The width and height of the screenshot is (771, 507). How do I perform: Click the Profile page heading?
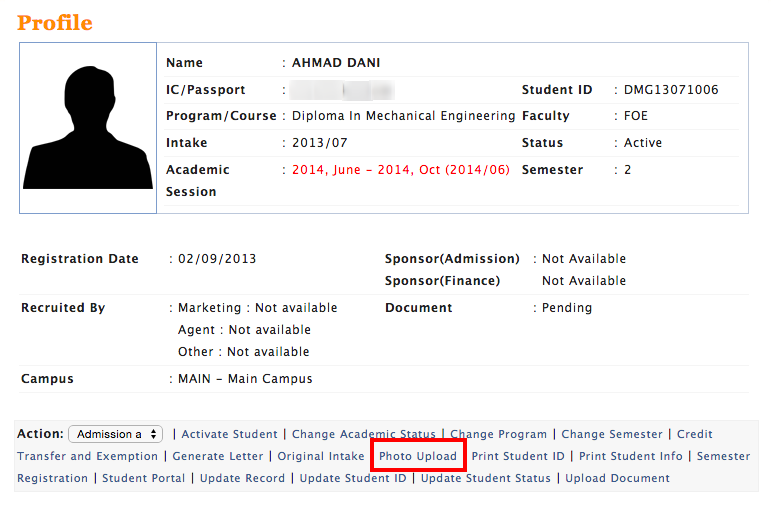[x=55, y=23]
